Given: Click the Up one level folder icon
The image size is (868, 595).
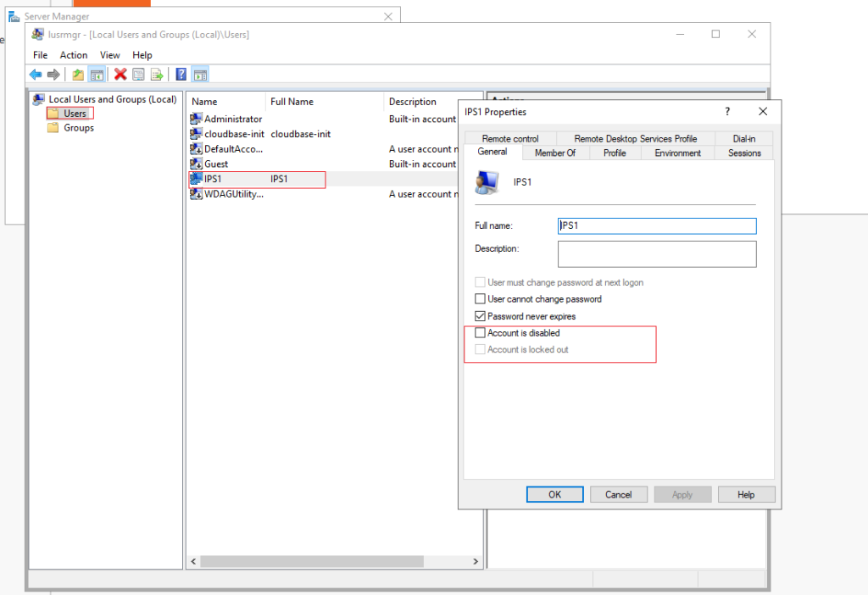Looking at the screenshot, I should pyautogui.click(x=77, y=74).
